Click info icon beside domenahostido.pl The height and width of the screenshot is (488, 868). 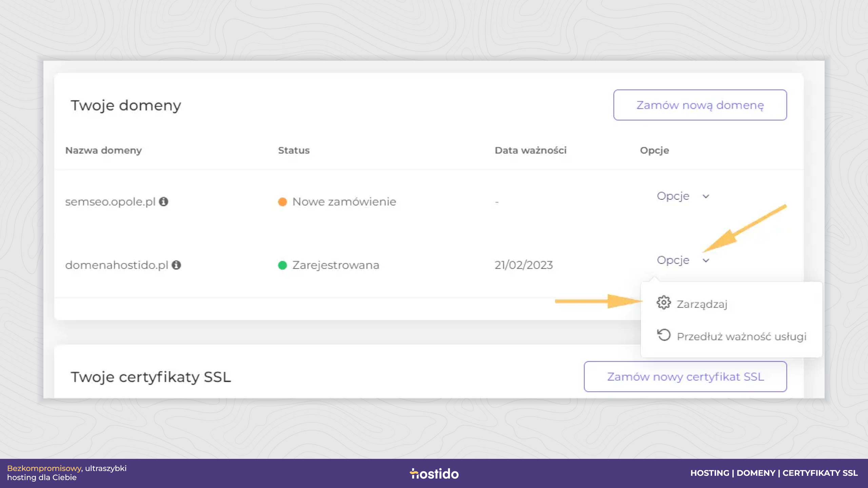tap(176, 265)
